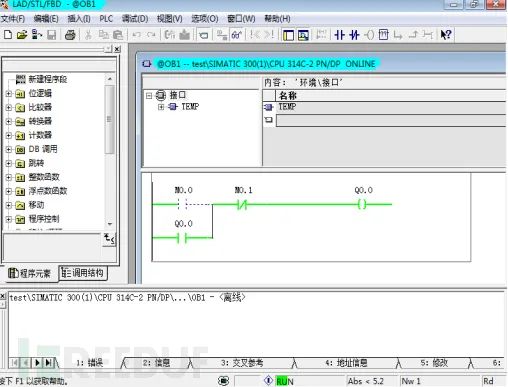This screenshot has width=508, height=387.
Task: Open the 调试(D) menu
Action: coord(135,19)
